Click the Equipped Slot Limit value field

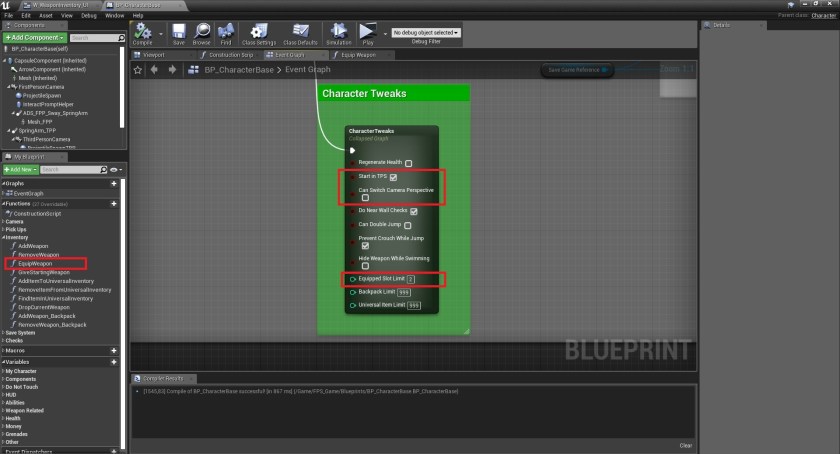pos(410,277)
